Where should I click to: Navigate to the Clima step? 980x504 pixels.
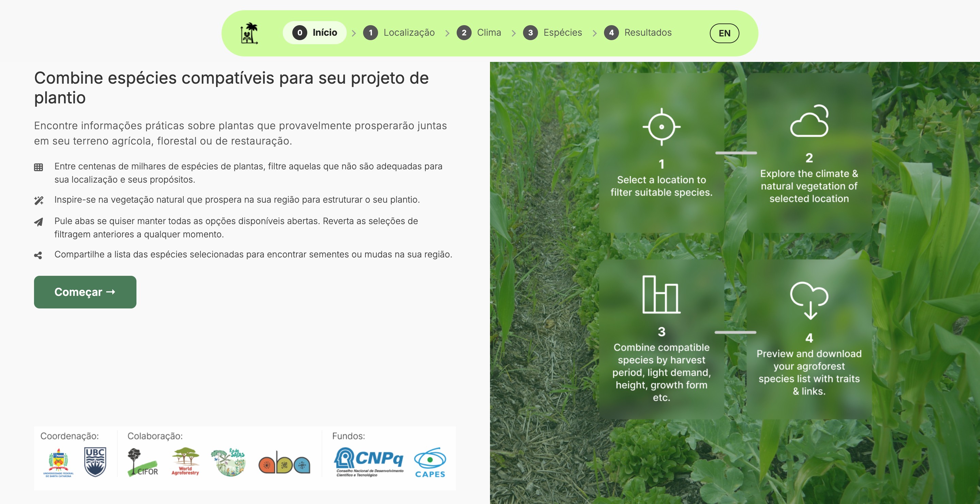coord(489,33)
